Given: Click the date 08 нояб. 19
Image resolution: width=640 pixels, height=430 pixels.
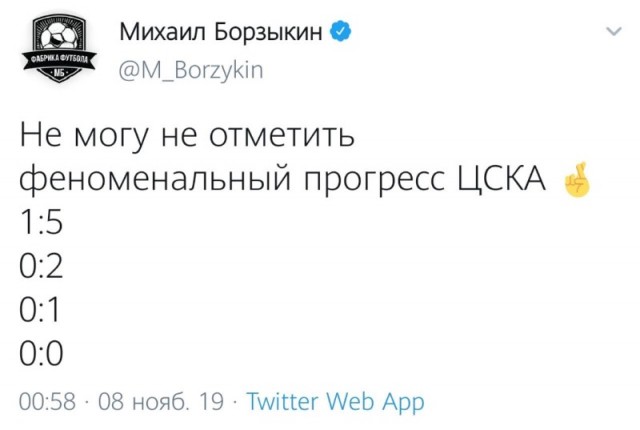Looking at the screenshot, I should pos(161,401).
